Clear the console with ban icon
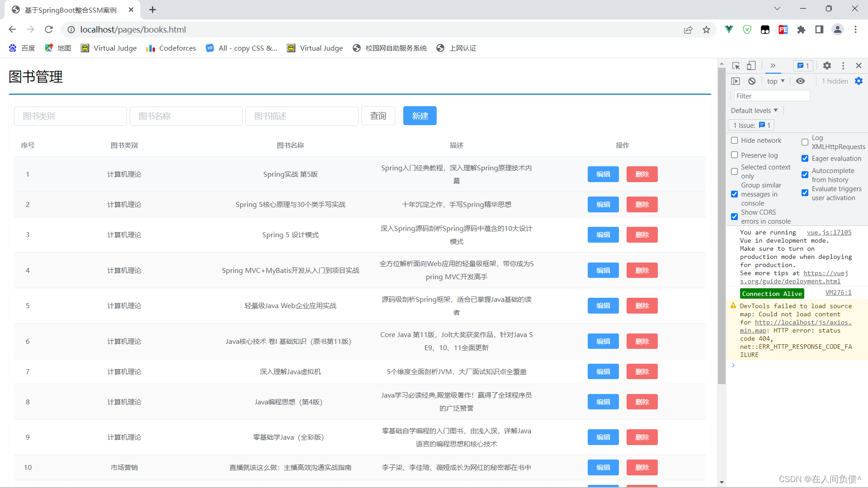This screenshot has height=488, width=868. point(752,81)
